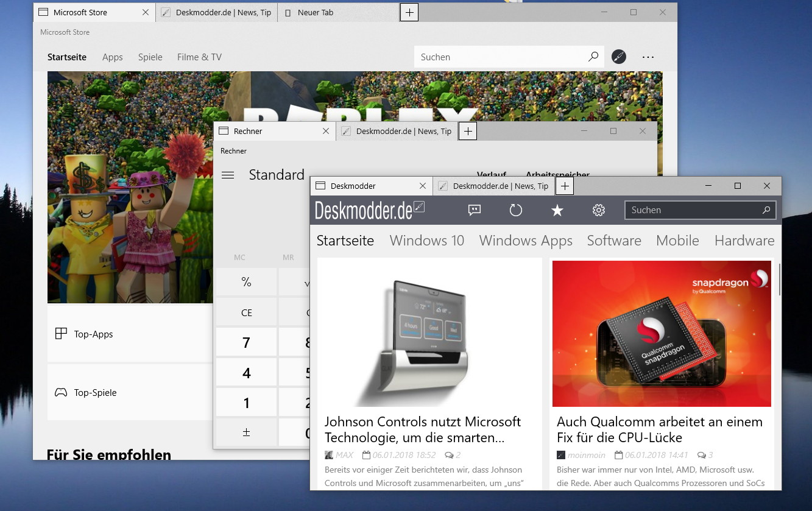Viewport: 812px width, 511px height.
Task: Select Filme & TV in Microsoft Store
Action: click(199, 57)
